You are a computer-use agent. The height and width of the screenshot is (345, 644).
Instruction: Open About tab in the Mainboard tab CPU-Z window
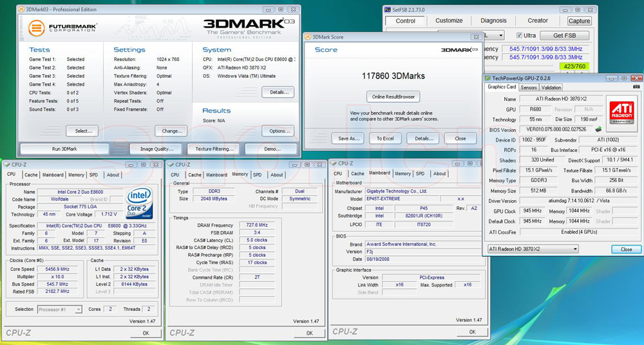[x=439, y=174]
